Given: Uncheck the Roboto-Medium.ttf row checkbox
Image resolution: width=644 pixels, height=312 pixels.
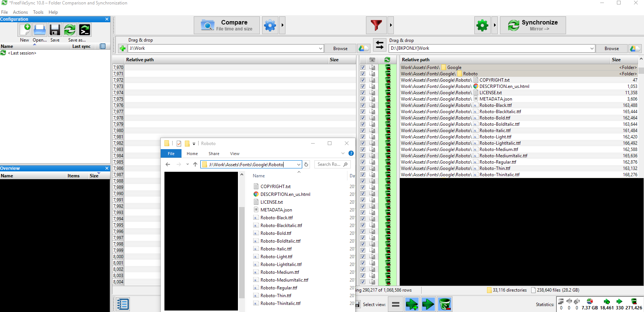Looking at the screenshot, I should 363,150.
